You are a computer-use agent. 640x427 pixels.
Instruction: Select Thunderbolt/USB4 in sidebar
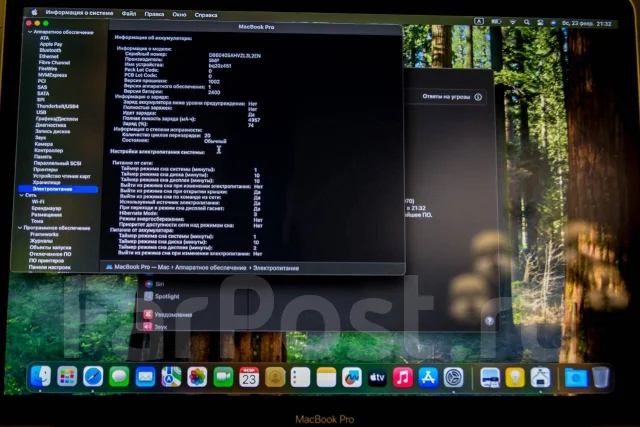[58, 106]
